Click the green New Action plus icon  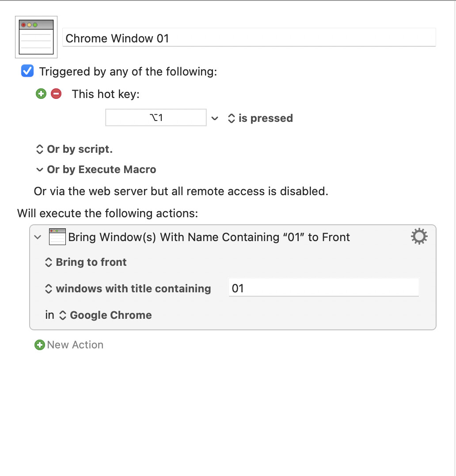coord(39,345)
